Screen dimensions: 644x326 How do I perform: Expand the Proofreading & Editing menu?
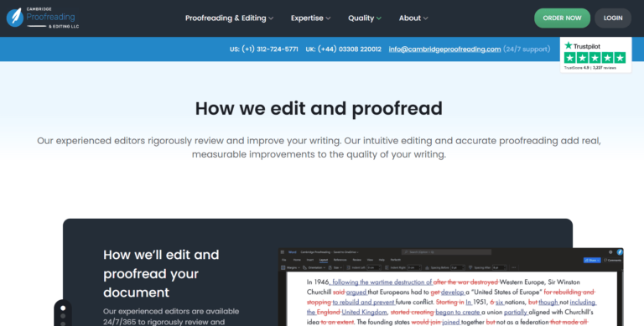(229, 18)
